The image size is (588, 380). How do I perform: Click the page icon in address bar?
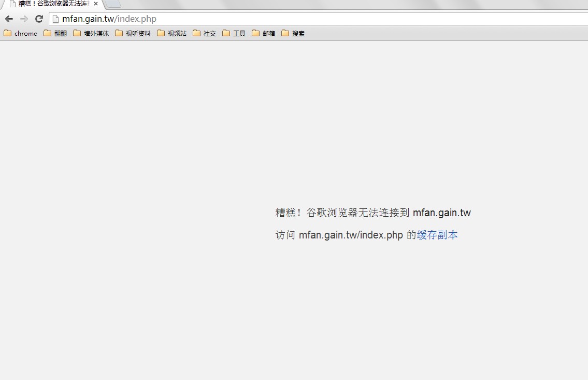(55, 19)
